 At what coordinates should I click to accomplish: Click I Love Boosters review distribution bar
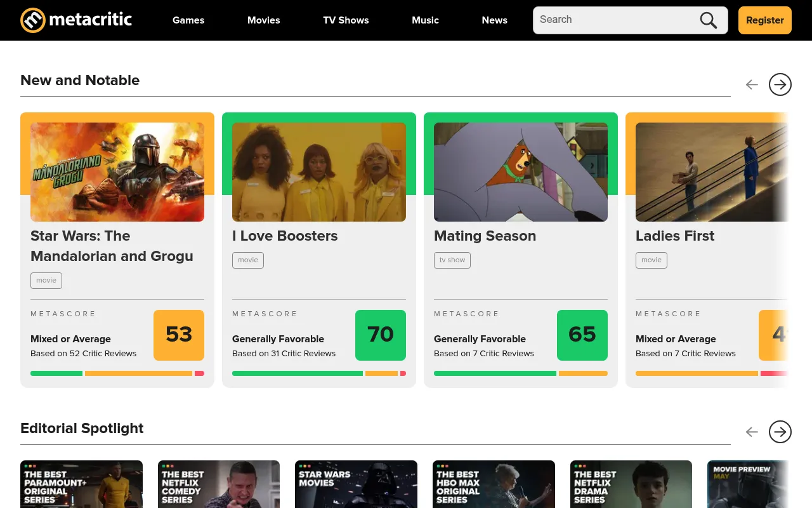point(319,373)
